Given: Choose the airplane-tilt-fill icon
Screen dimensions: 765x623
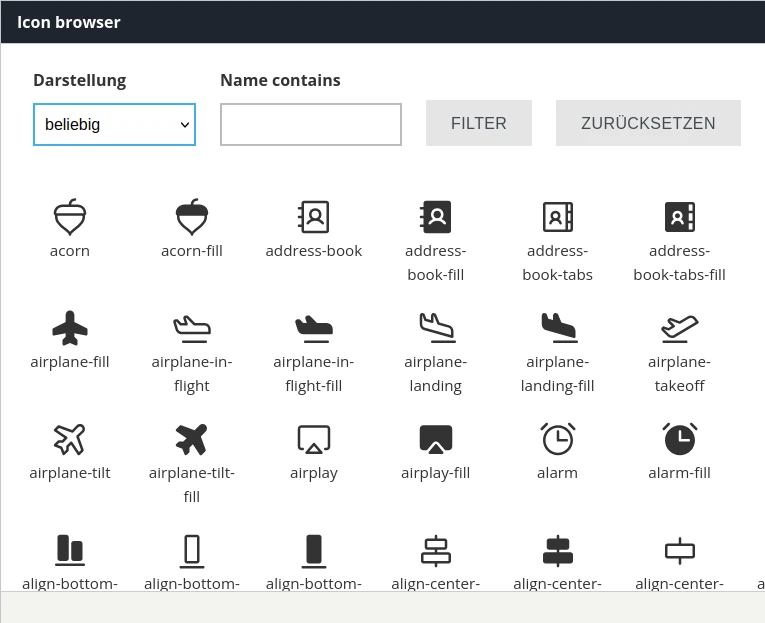Looking at the screenshot, I should (x=192, y=439).
